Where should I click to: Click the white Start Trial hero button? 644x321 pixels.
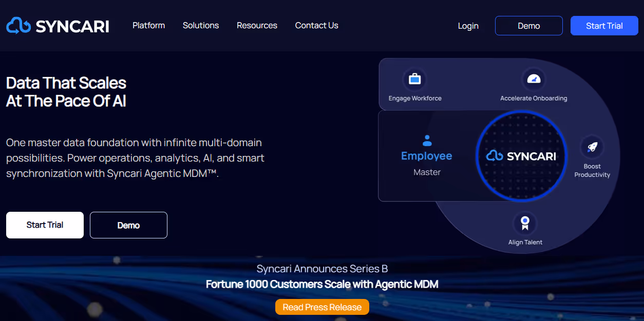pos(45,225)
